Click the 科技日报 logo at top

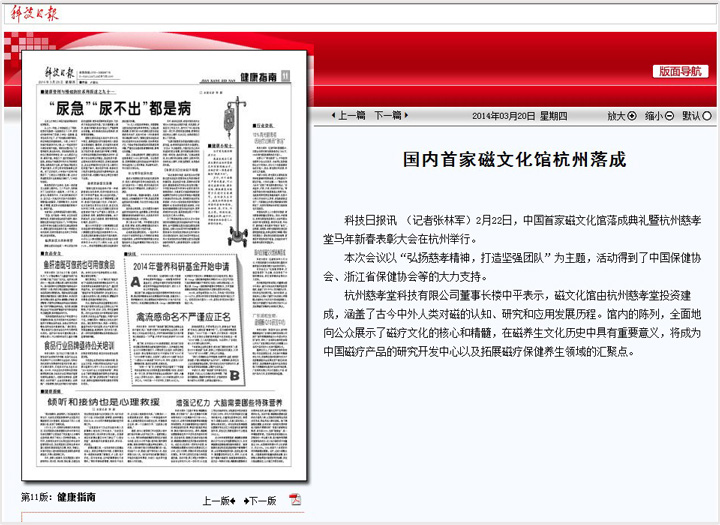point(35,14)
